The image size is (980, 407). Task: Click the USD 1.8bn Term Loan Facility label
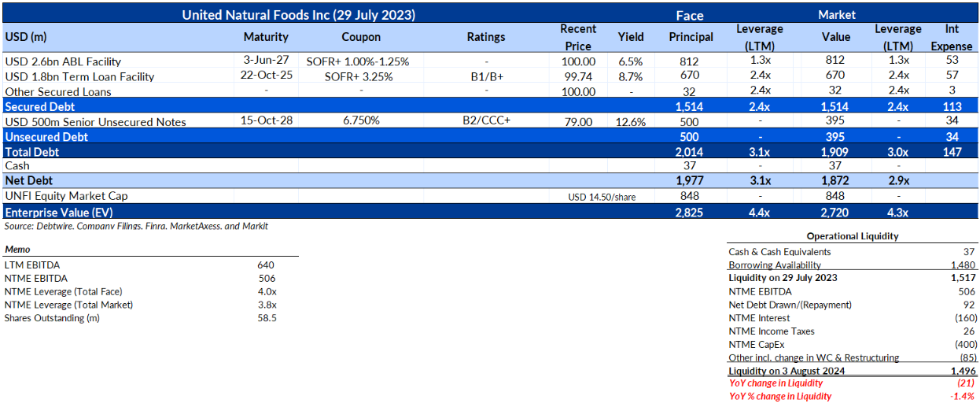click(x=79, y=76)
